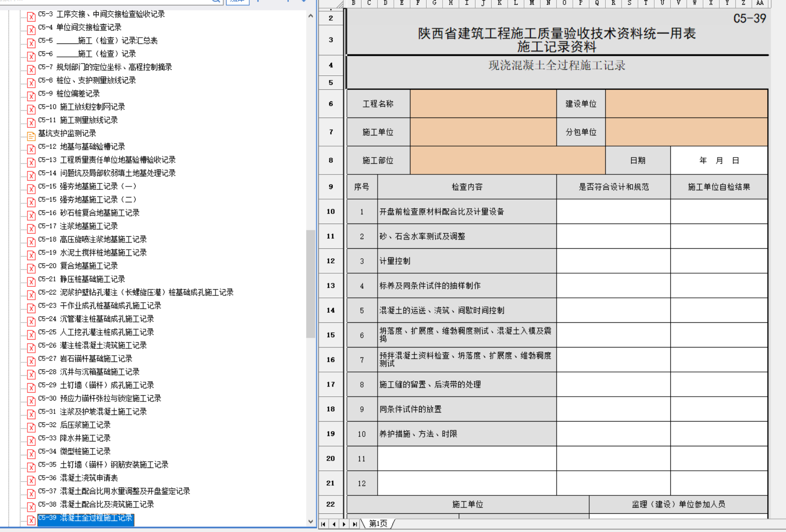Click the tree panel vertical scrollbar thumb
This screenshot has height=532, width=786.
tap(311, 284)
